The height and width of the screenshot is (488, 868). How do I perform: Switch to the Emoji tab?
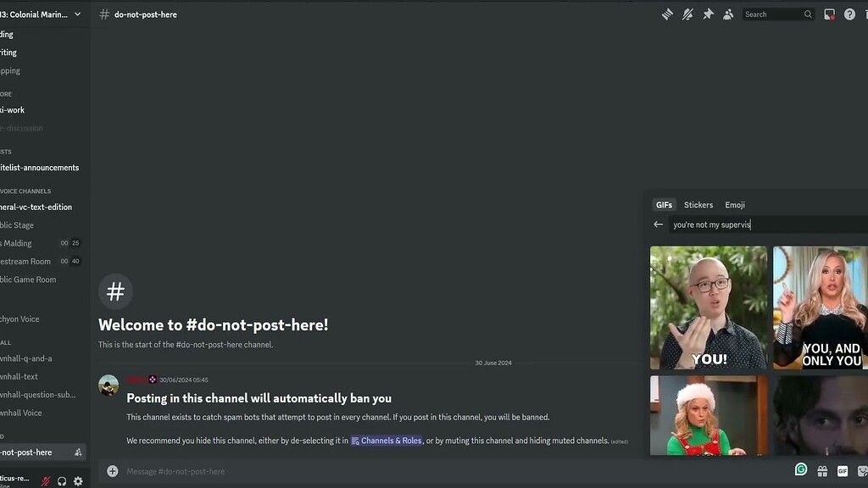click(734, 204)
